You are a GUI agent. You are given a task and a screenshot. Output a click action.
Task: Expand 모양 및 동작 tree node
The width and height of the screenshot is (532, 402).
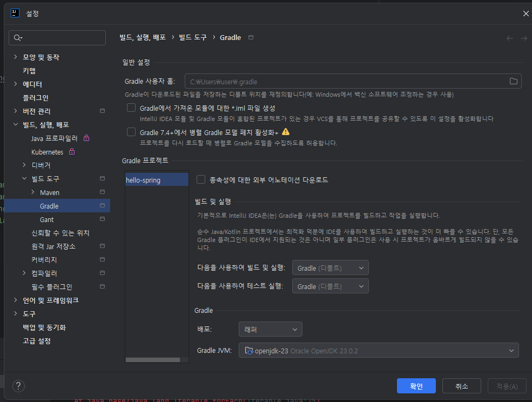pos(15,57)
